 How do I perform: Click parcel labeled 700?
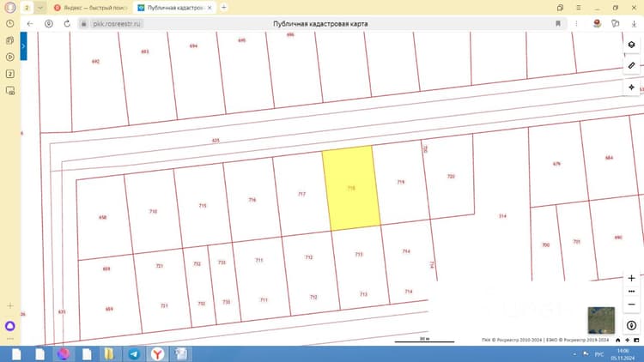(546, 245)
